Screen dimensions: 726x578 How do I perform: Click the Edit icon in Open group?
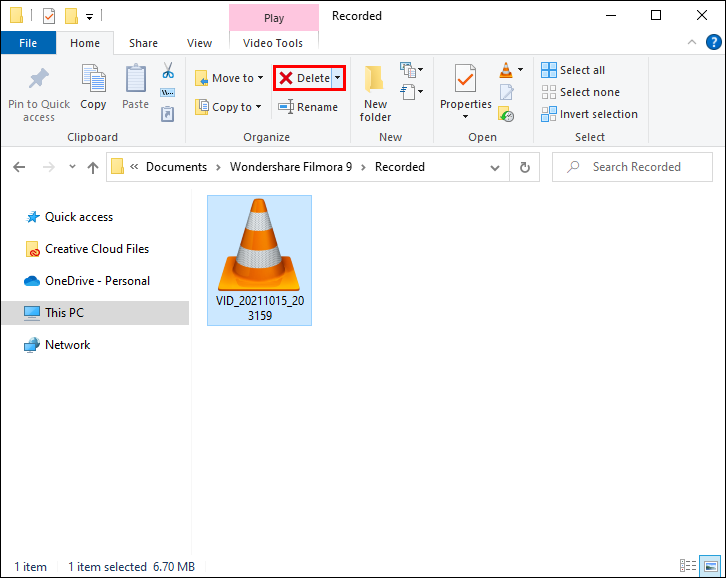[x=506, y=92]
